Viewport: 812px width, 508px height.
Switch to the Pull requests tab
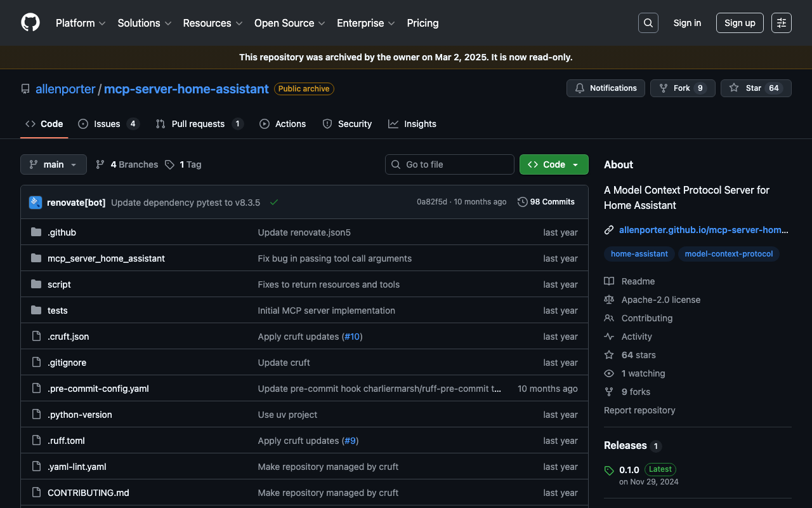pos(198,124)
